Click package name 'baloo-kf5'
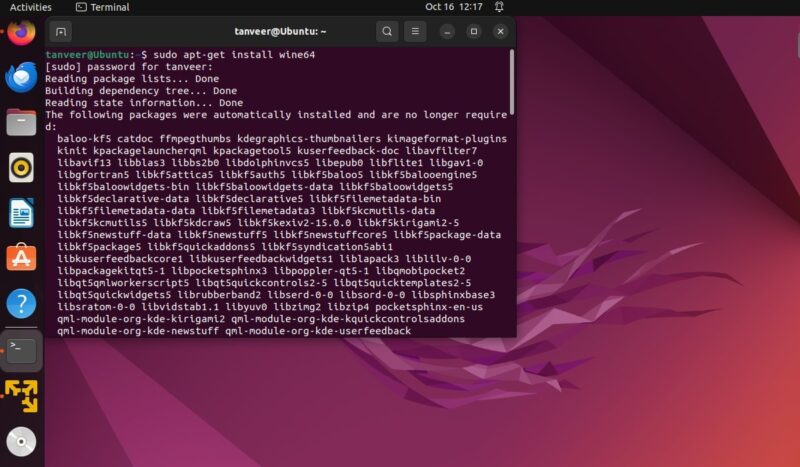The width and height of the screenshot is (800, 467). pos(84,139)
